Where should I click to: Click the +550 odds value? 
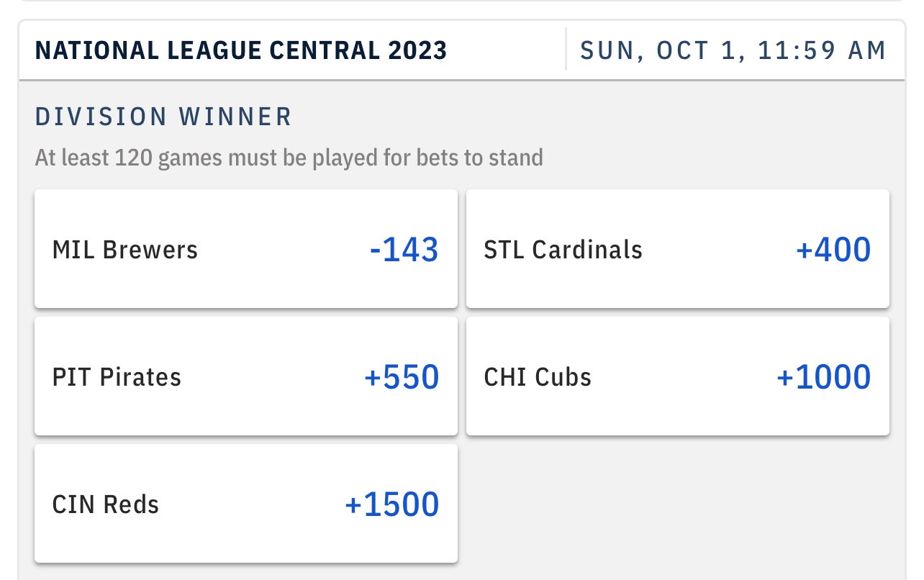[402, 377]
